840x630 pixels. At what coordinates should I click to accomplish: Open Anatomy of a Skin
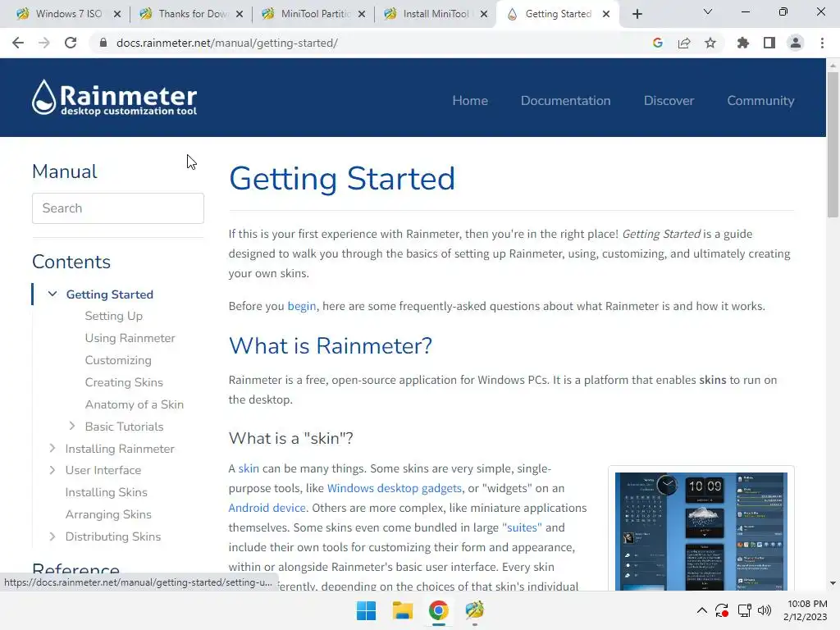click(134, 404)
